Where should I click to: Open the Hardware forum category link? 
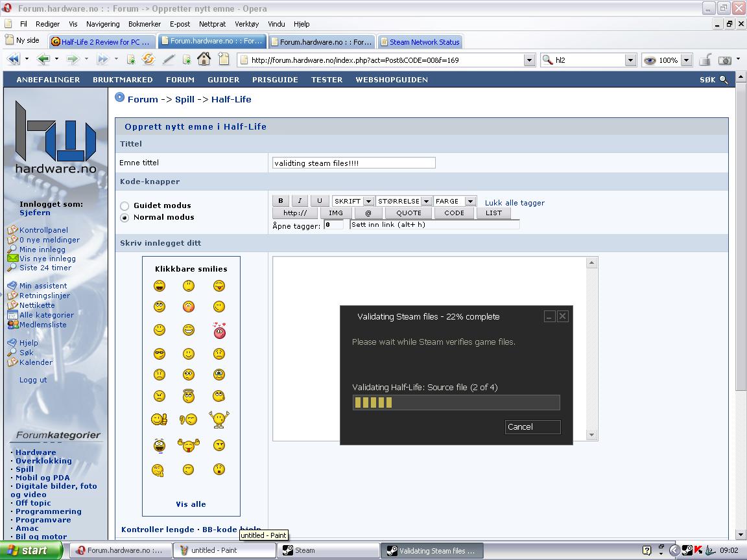pyautogui.click(x=36, y=452)
